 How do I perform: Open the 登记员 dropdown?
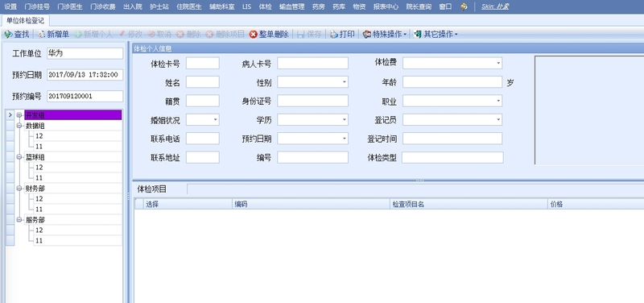(498, 119)
